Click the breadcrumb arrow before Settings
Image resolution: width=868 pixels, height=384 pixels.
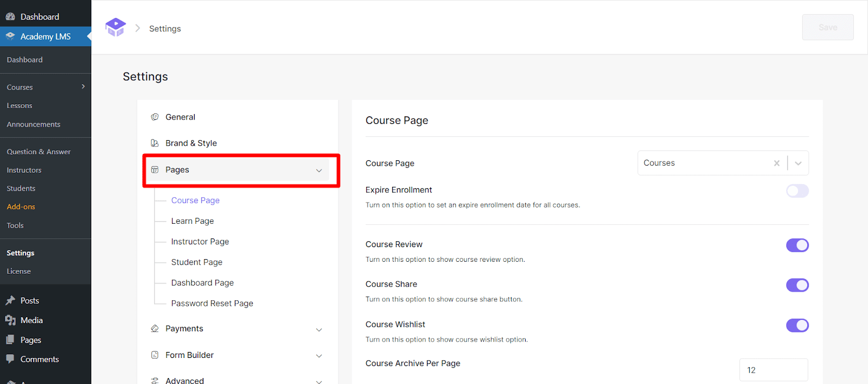click(x=137, y=28)
